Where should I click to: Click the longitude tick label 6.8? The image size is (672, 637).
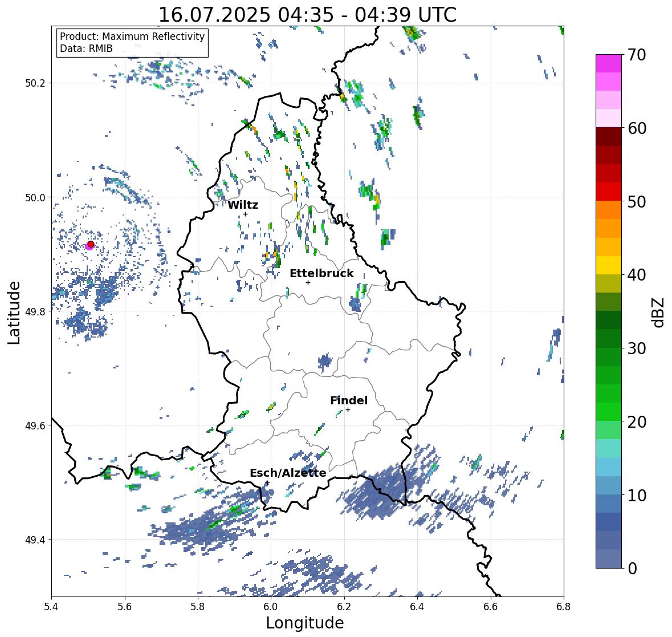coord(563,606)
